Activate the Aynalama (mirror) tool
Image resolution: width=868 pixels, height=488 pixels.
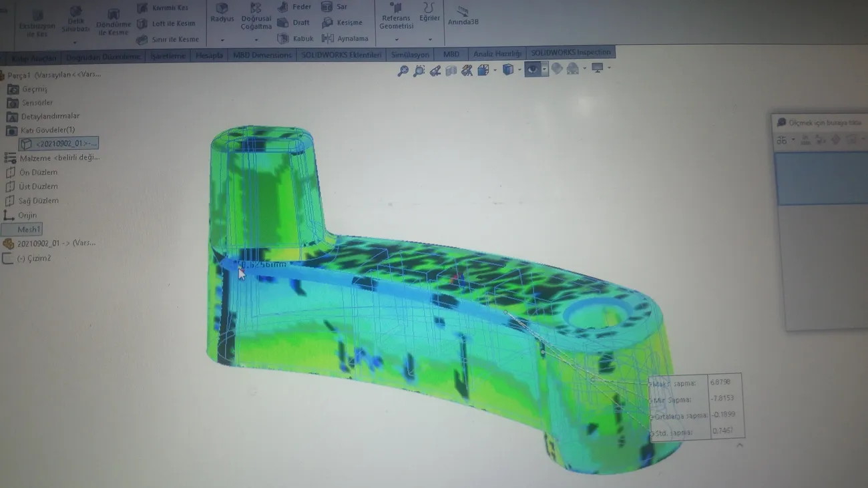[x=328, y=39]
